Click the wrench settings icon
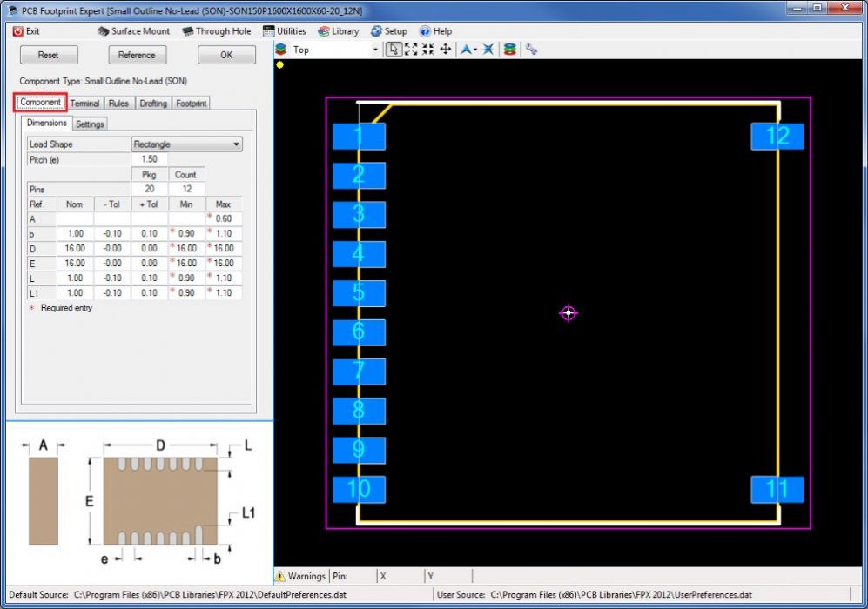Viewport: 868px width, 609px height. (x=530, y=50)
